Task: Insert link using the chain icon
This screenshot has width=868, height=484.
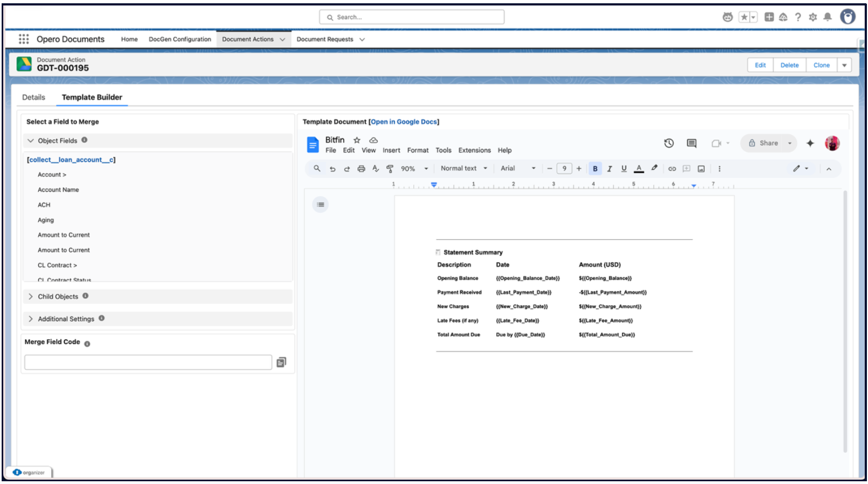Action: pos(672,169)
